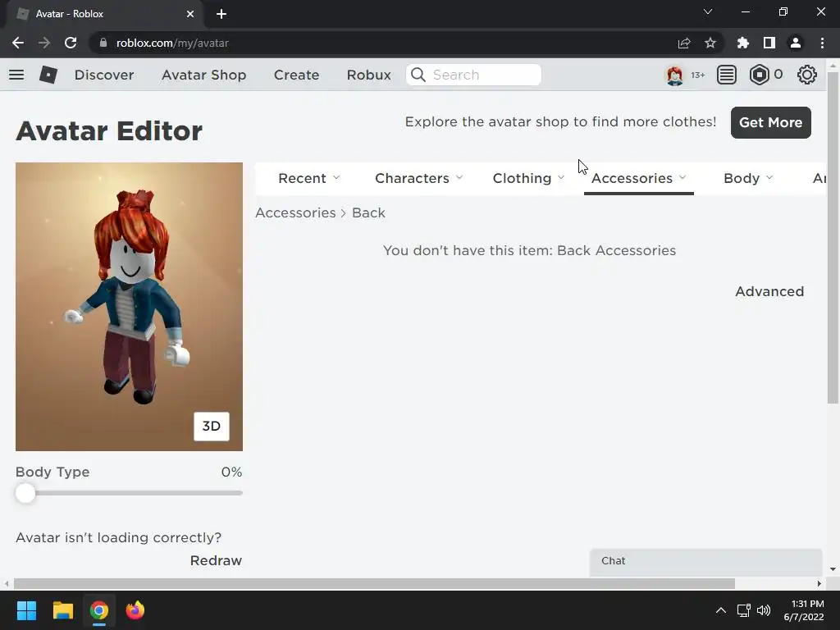Open the hamburger navigation menu
This screenshot has height=630, width=840.
click(x=16, y=75)
